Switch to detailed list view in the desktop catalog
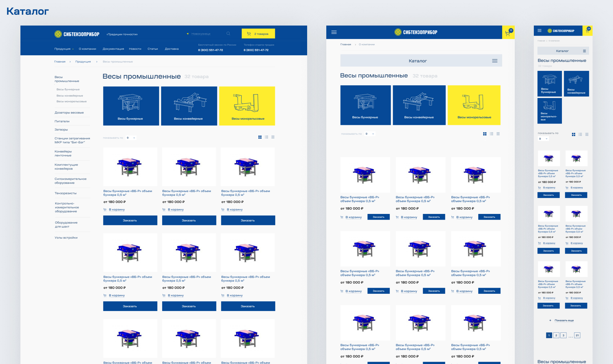 pos(266,137)
